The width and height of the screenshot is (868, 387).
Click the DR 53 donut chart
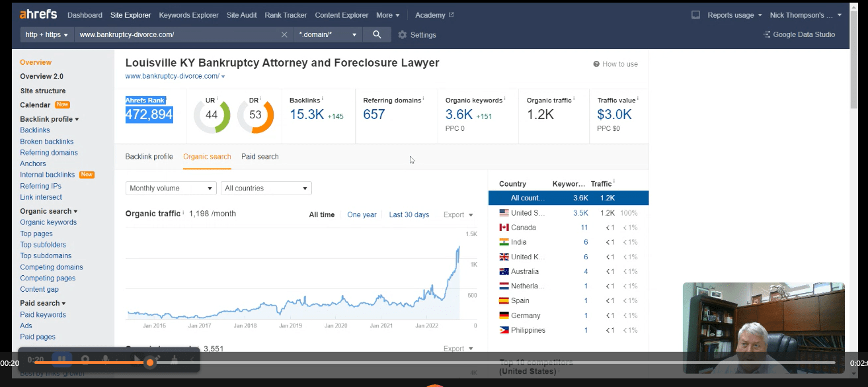pyautogui.click(x=255, y=115)
